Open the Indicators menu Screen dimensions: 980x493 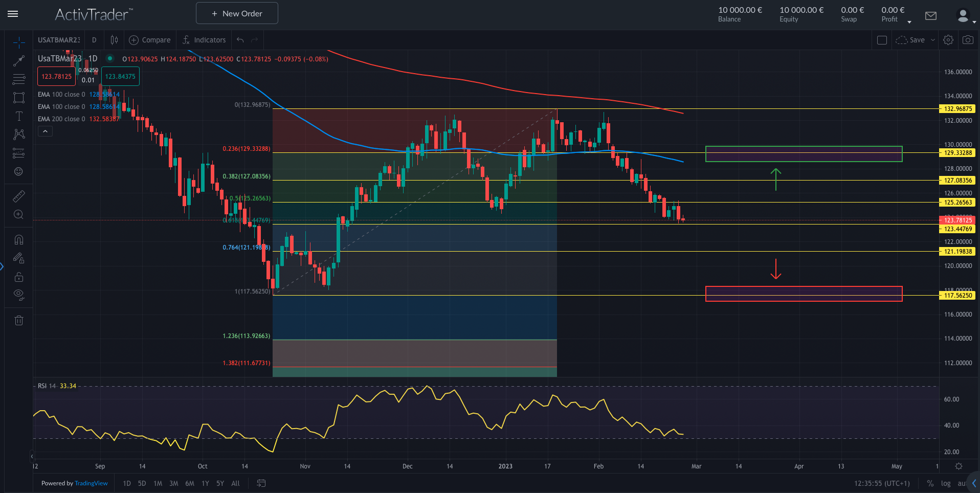click(204, 40)
